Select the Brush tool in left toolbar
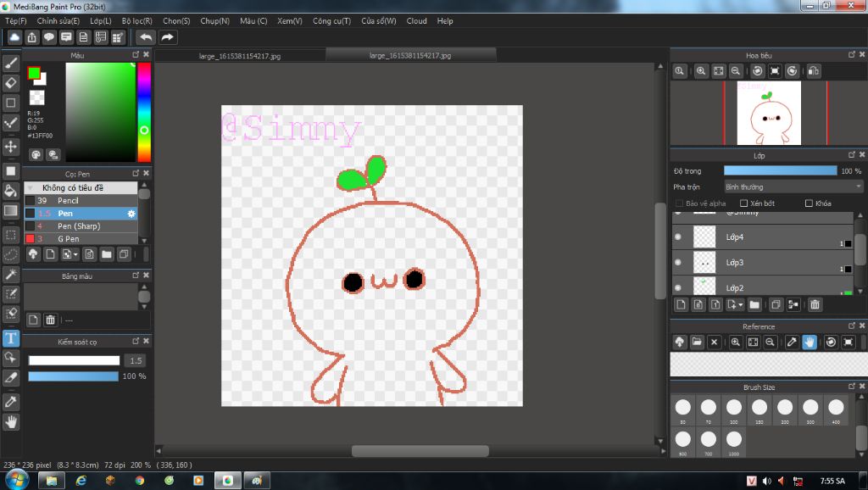Image resolution: width=868 pixels, height=490 pixels. pyautogui.click(x=10, y=63)
